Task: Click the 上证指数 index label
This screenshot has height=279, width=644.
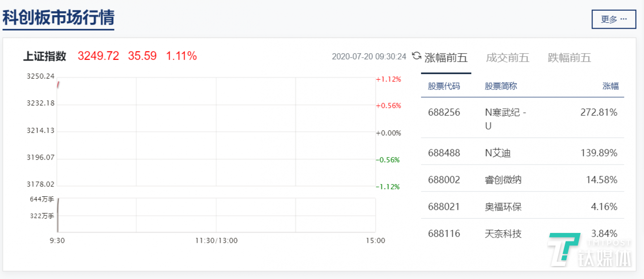Action: point(45,56)
